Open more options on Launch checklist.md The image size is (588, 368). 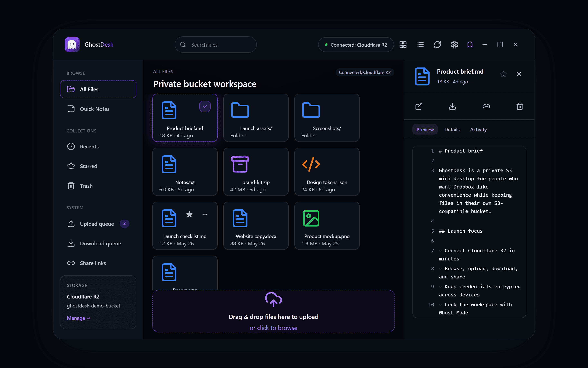pyautogui.click(x=205, y=214)
